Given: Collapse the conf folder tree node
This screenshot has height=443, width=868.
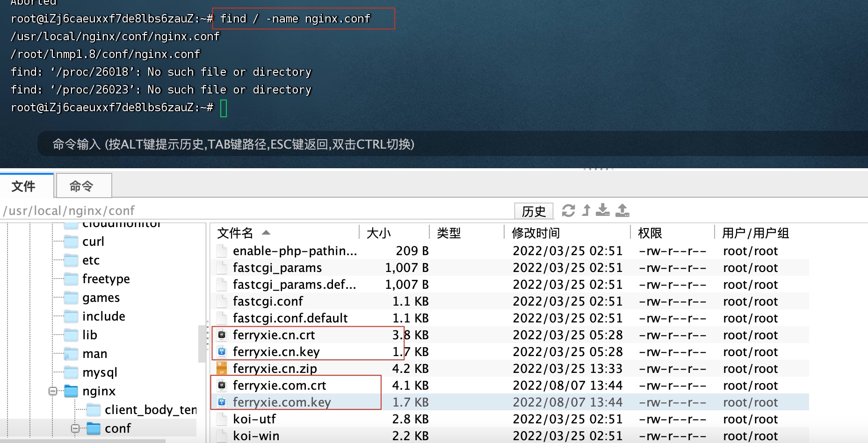Looking at the screenshot, I should (x=75, y=429).
